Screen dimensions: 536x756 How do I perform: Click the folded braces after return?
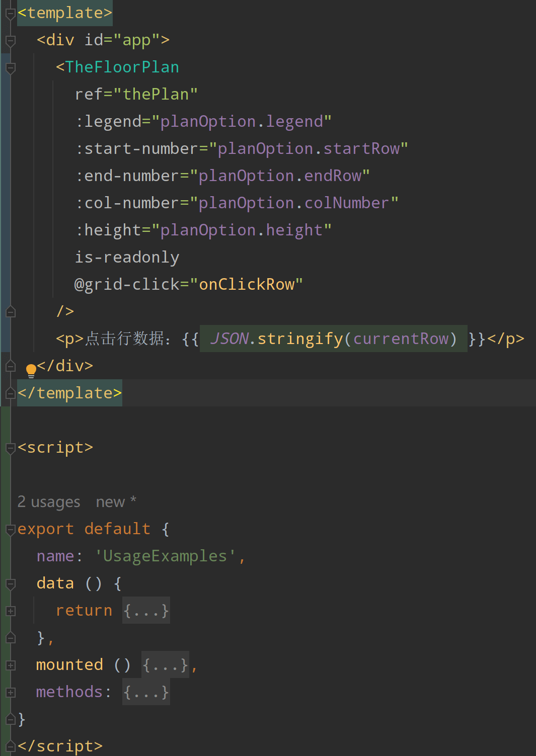146,611
